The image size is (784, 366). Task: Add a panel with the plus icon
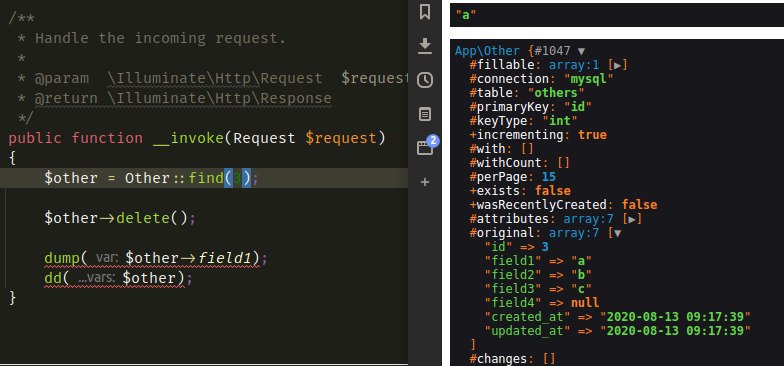(x=424, y=182)
